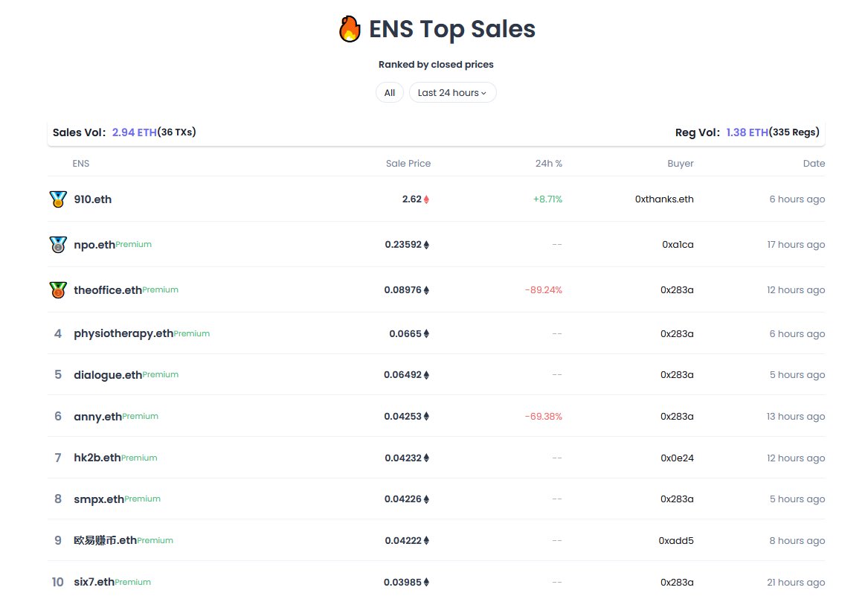Select the All filter pill
The height and width of the screenshot is (599, 868).
390,92
